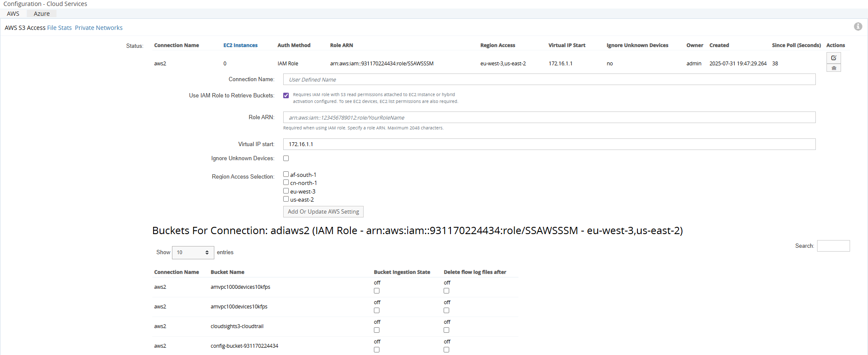Open the File Stats link
The image size is (868, 355).
pos(59,28)
